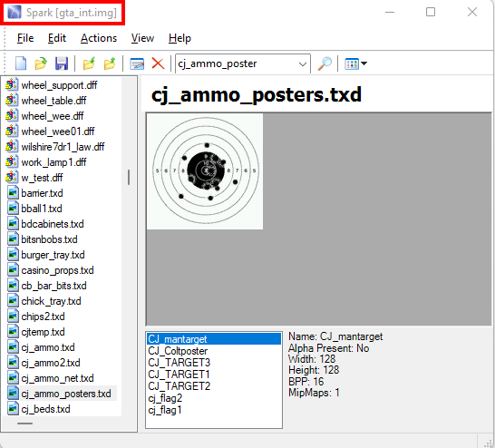Open the Actions menu
The image size is (495, 448).
pyautogui.click(x=99, y=38)
